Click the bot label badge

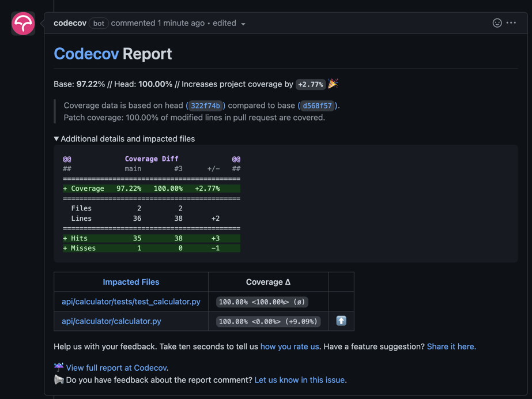99,24
